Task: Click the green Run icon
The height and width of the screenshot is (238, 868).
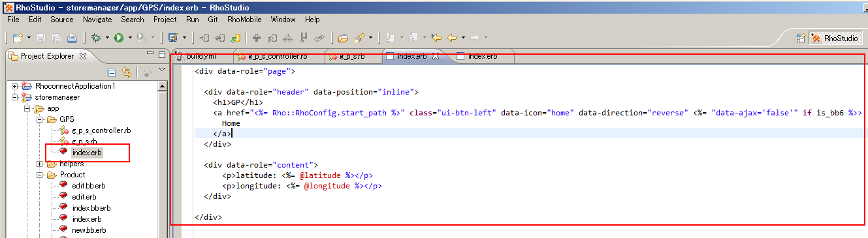Action: pyautogui.click(x=119, y=38)
